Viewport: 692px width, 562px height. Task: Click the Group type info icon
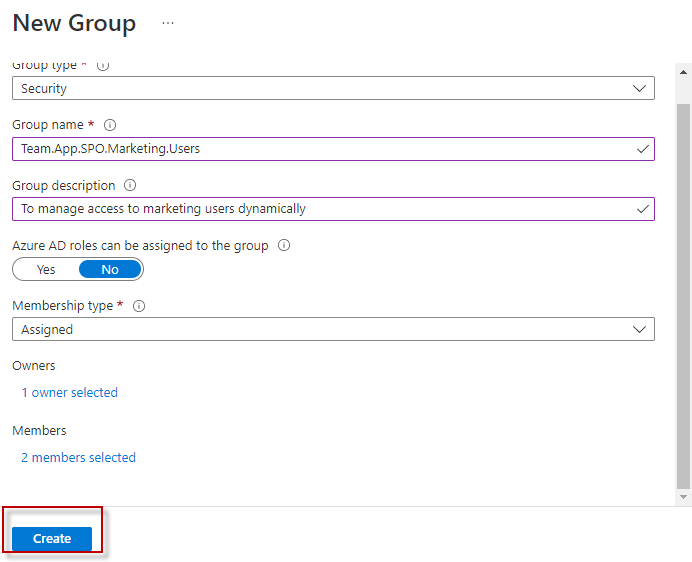pos(103,66)
